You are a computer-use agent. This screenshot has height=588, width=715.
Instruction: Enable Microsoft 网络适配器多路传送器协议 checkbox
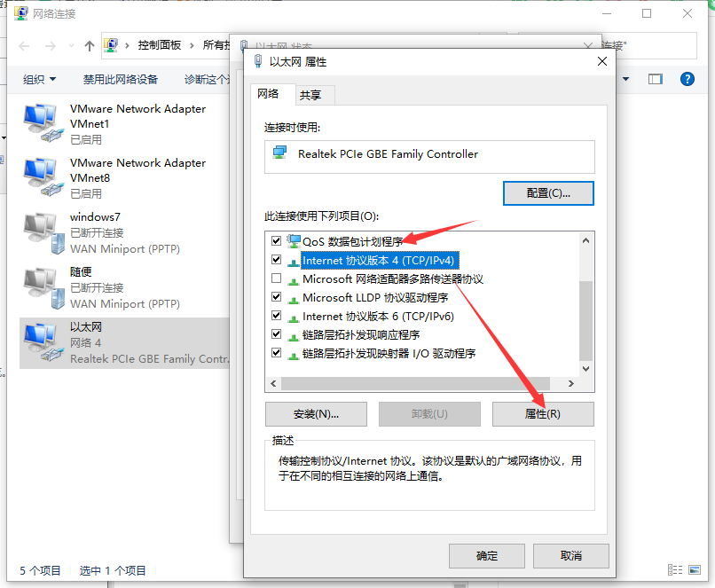pos(277,278)
